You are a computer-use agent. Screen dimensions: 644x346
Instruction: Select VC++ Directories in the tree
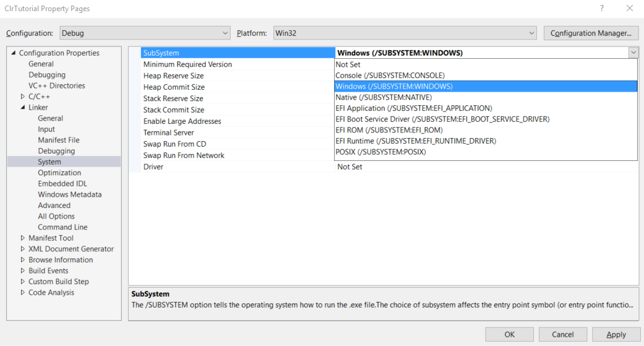click(56, 86)
